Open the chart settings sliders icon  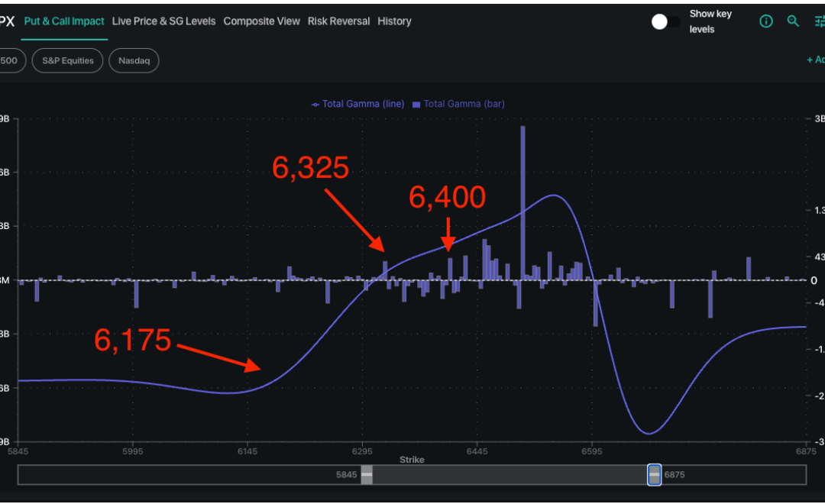[819, 21]
